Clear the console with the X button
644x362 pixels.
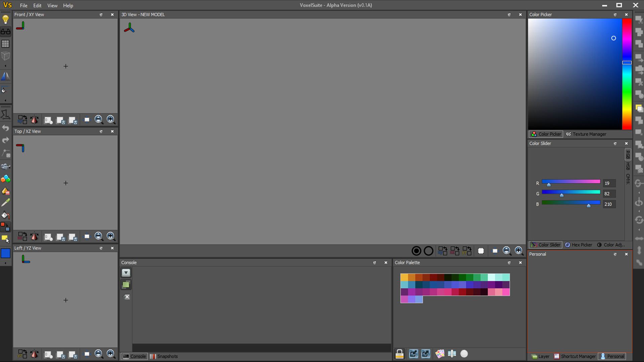point(127,297)
